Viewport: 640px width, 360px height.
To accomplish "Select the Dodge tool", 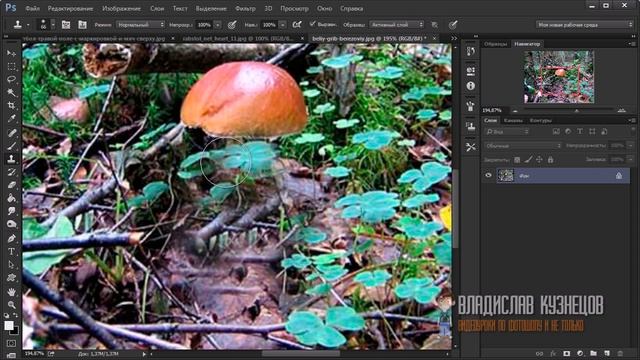I will (x=11, y=224).
